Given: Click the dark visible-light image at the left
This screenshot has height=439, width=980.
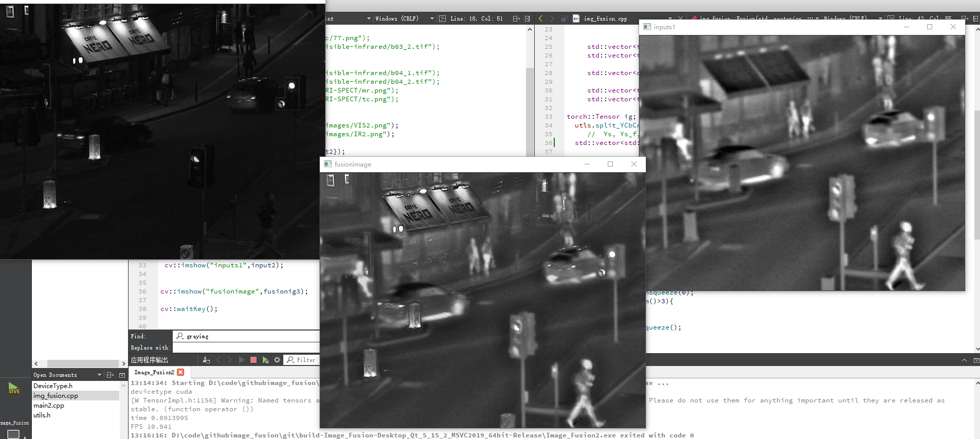Looking at the screenshot, I should point(162,131).
